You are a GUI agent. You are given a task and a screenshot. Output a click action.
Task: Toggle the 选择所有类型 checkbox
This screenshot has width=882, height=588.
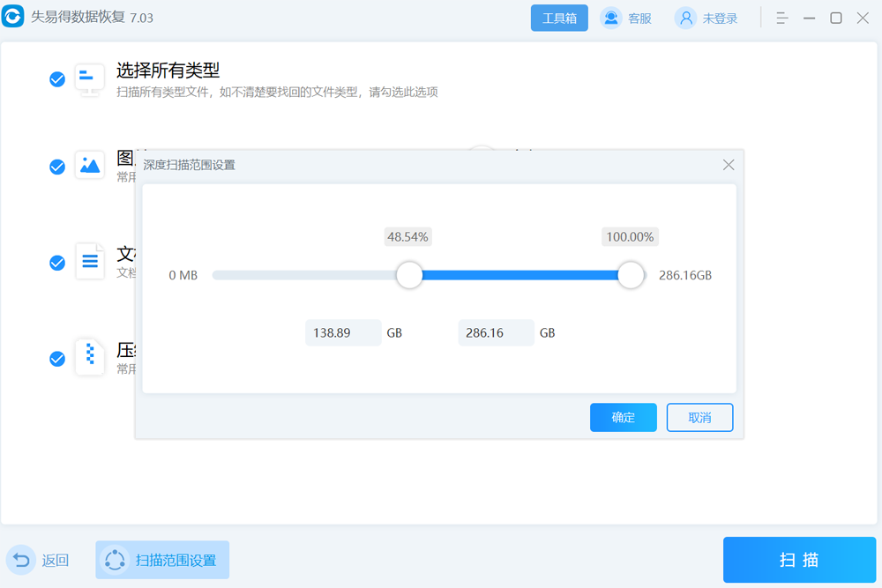[x=57, y=79]
